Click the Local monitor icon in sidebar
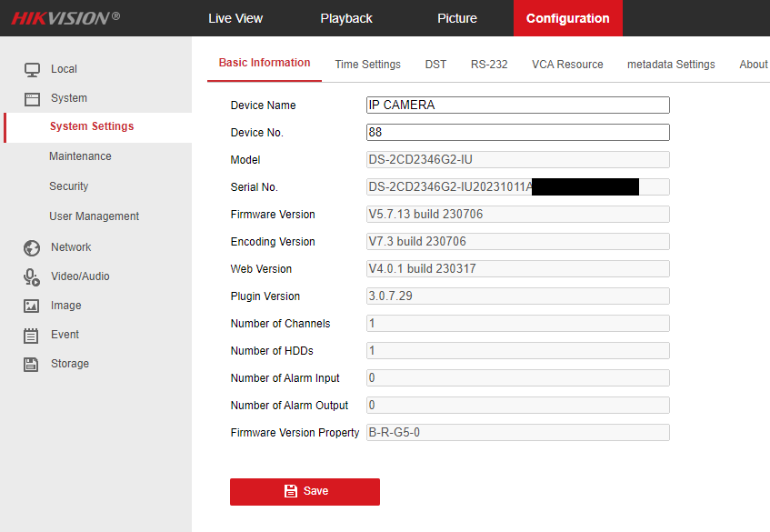The image size is (770, 532). pos(32,69)
